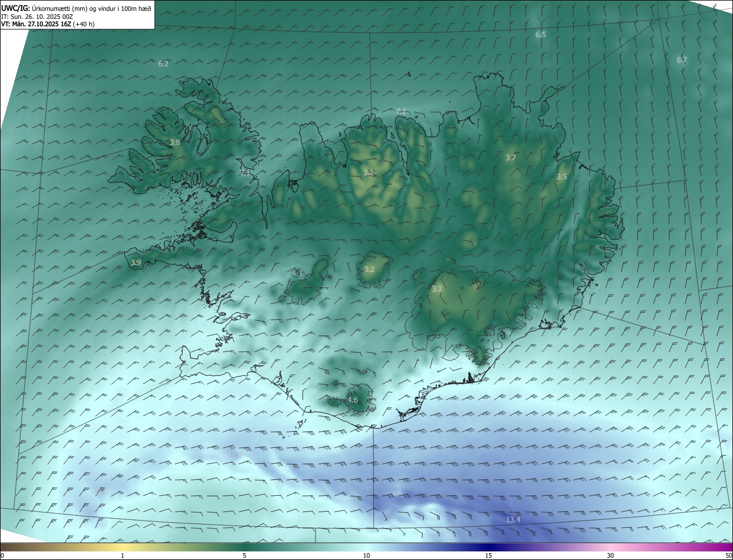Click the colorbar tick label '5'
733x560 pixels.
(245, 555)
